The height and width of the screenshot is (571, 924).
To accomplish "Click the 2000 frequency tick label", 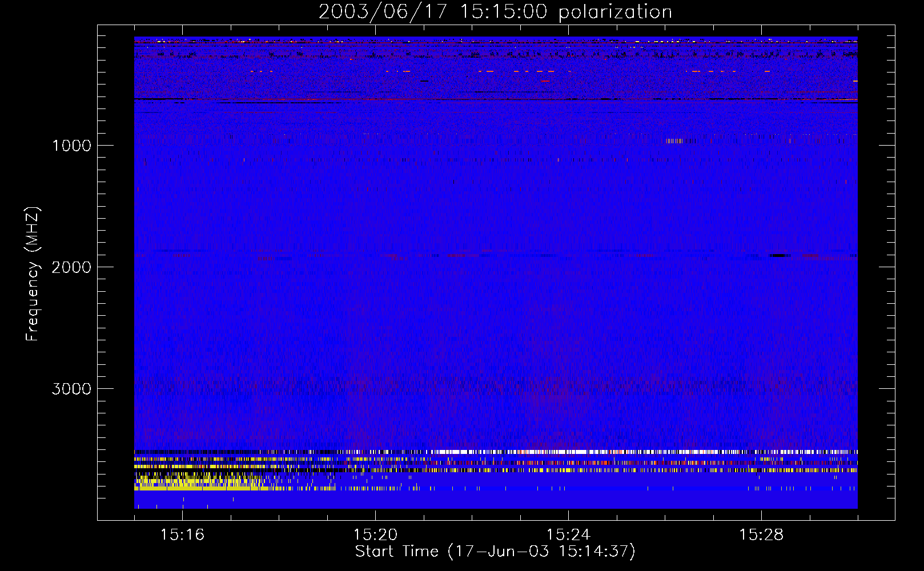I will coord(71,267).
